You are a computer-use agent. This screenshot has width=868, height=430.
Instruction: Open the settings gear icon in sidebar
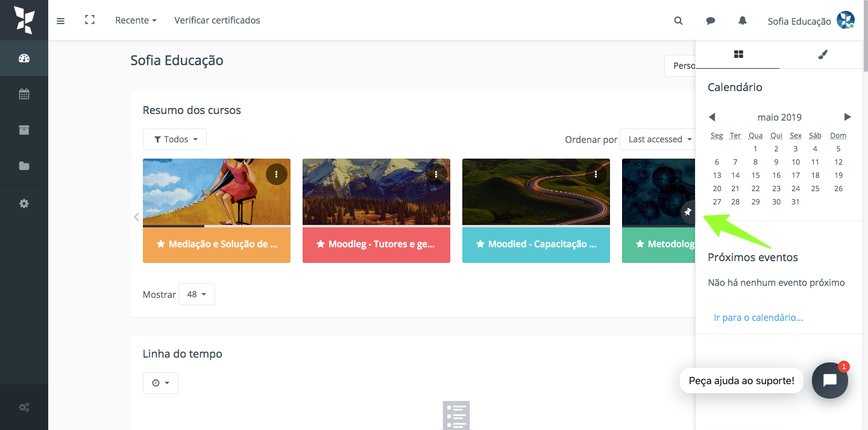coord(24,204)
